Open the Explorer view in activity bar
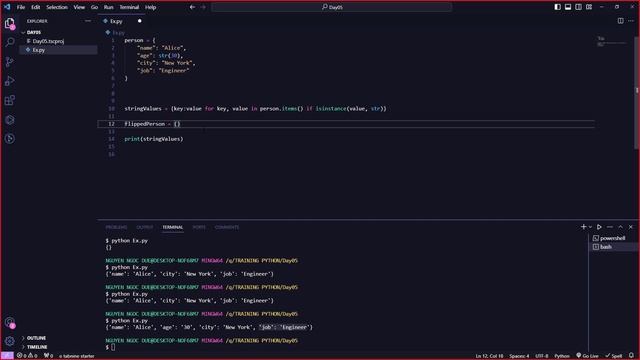The image size is (640, 360). (x=10, y=24)
